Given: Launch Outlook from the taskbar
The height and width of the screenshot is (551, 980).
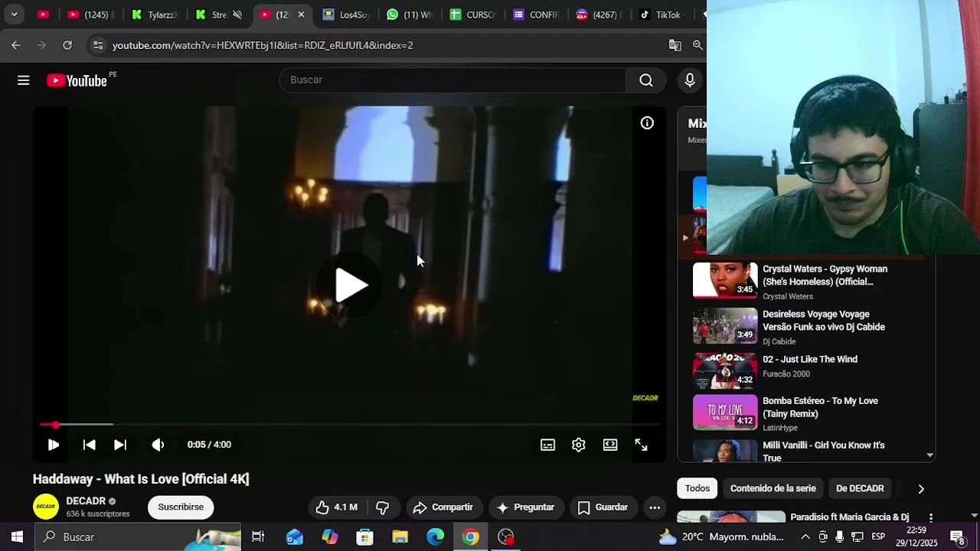Looking at the screenshot, I should tap(294, 537).
